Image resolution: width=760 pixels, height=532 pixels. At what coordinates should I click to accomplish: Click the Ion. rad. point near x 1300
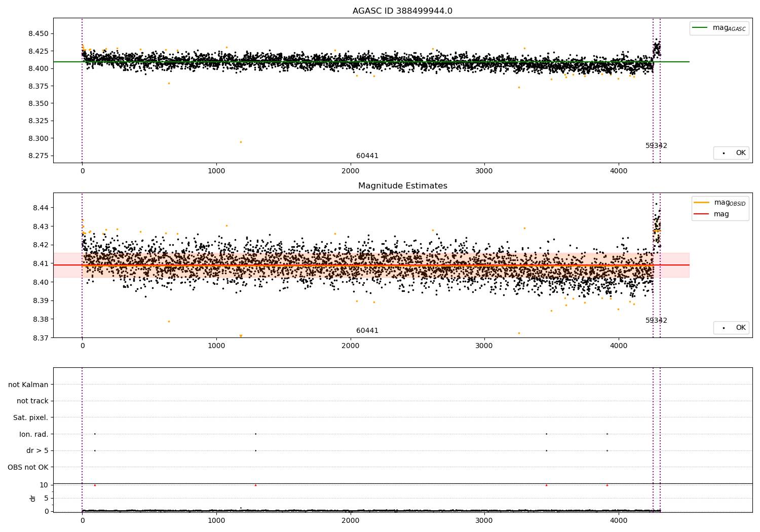(x=255, y=434)
